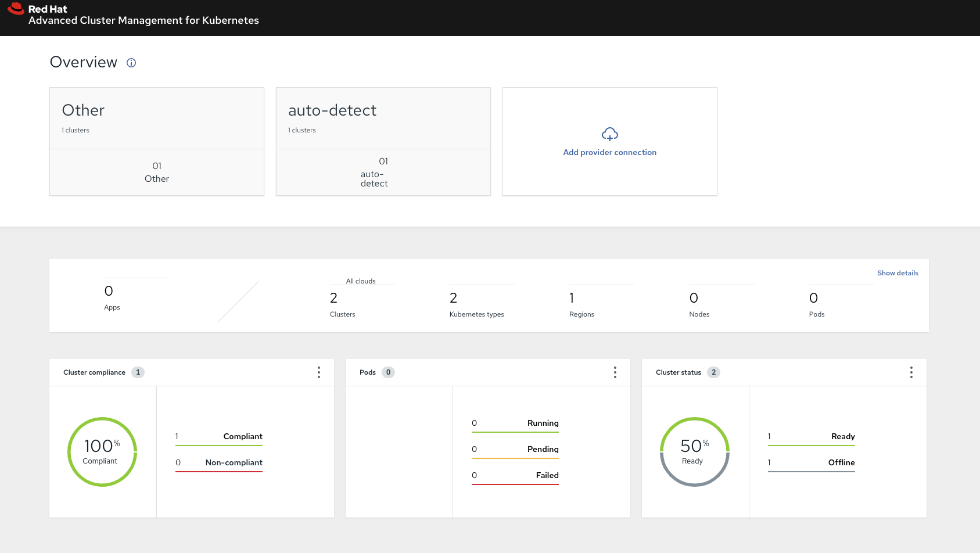Click the 100% Compliant donut chart
This screenshot has height=553, width=980.
click(x=102, y=452)
